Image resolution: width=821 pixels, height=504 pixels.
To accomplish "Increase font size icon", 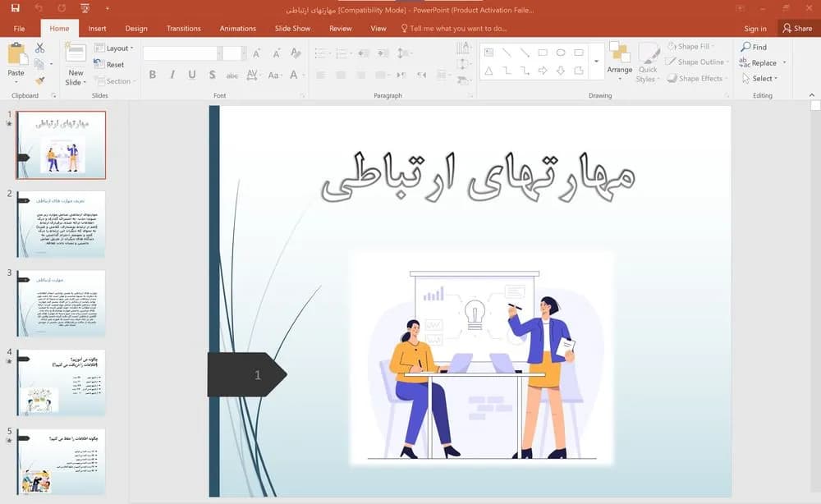I will pyautogui.click(x=256, y=53).
